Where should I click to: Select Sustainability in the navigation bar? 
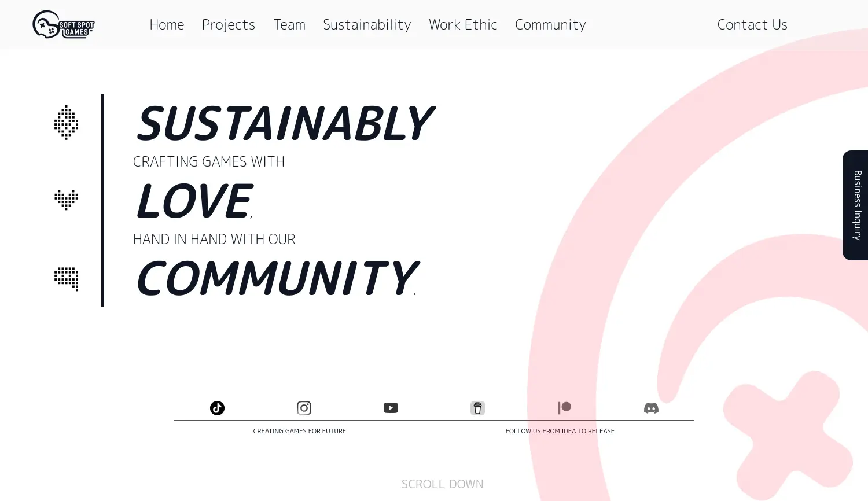click(367, 24)
